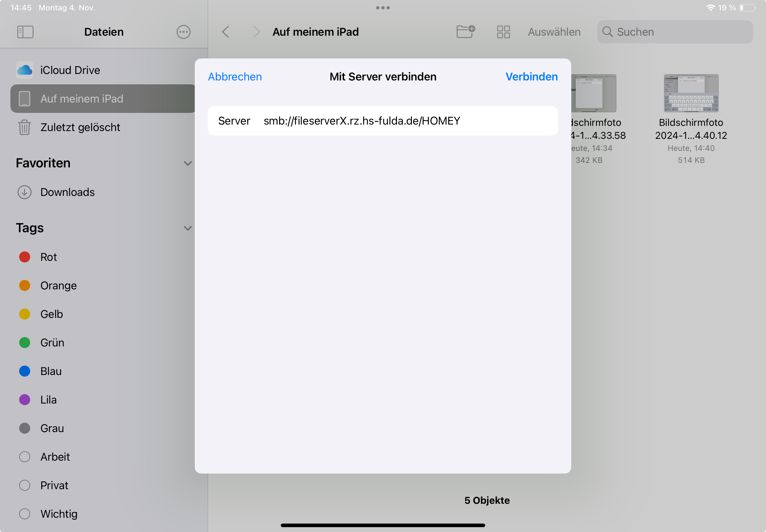
Task: Select Auf meinem iPad location
Action: [82, 99]
